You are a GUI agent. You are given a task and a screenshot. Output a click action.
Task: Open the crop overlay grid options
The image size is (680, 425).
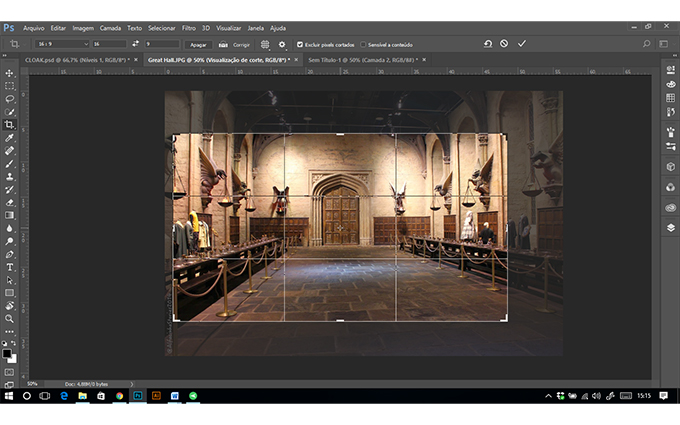point(265,44)
